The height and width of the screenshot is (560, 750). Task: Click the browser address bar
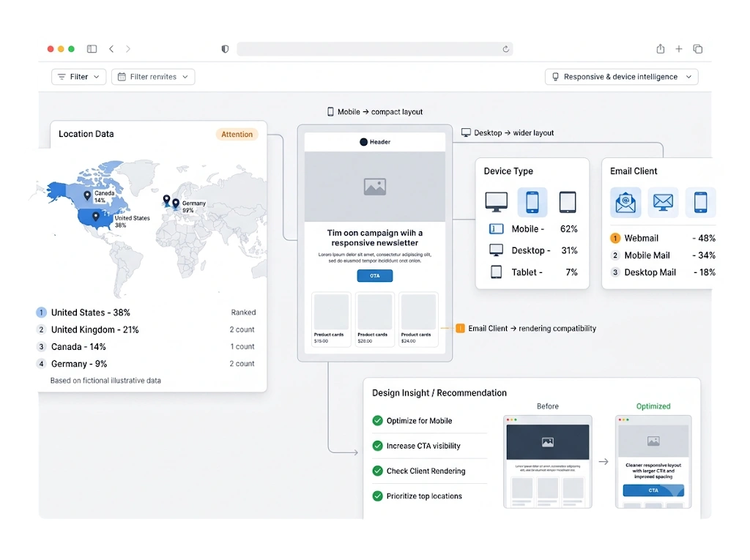pyautogui.click(x=375, y=49)
